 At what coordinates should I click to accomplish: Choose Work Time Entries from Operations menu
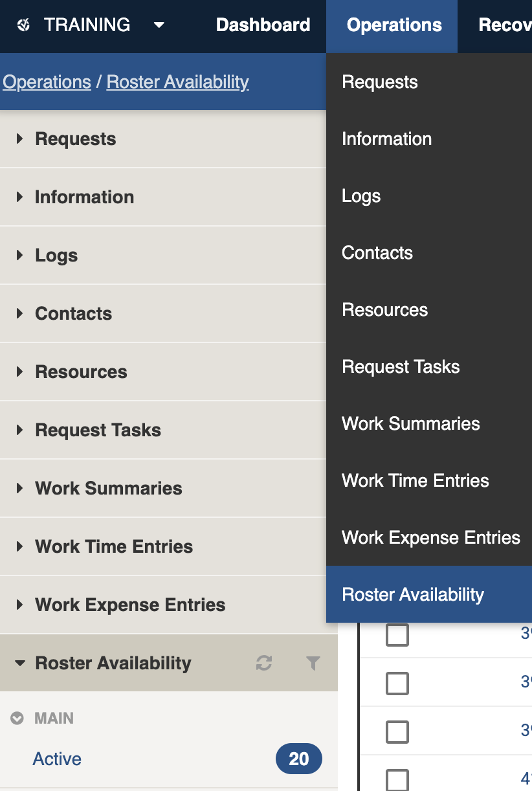(x=415, y=481)
